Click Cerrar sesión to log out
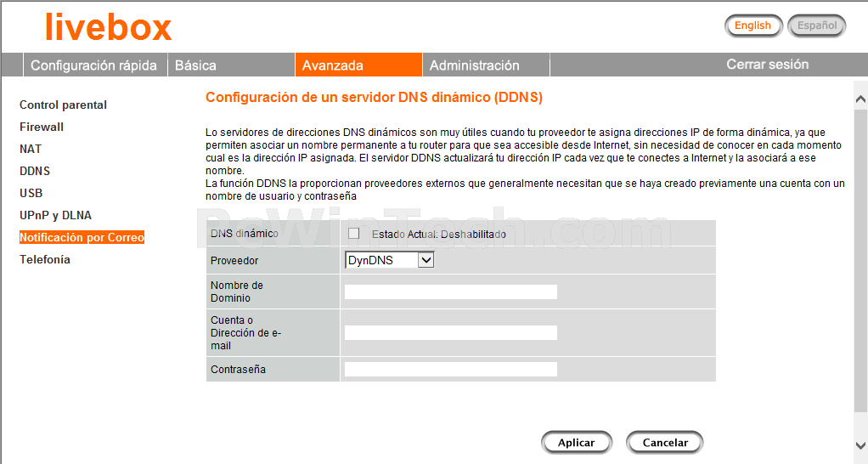Viewport: 868px width, 464px height. click(767, 65)
